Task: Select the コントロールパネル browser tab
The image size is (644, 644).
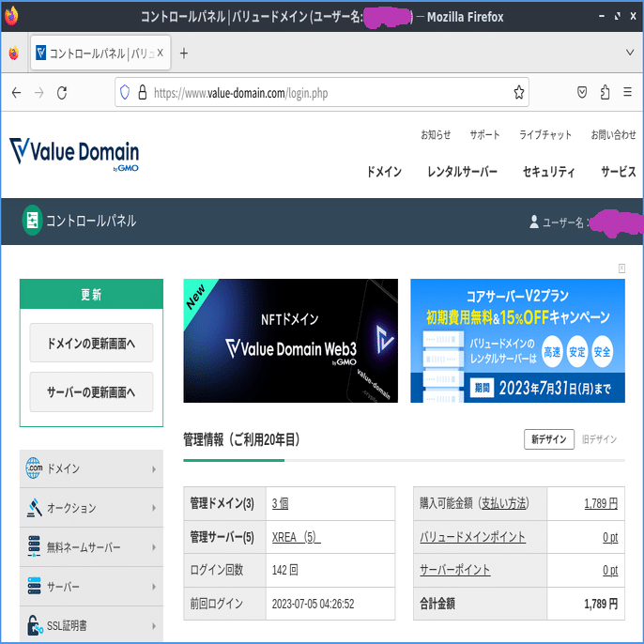Action: pos(100,53)
